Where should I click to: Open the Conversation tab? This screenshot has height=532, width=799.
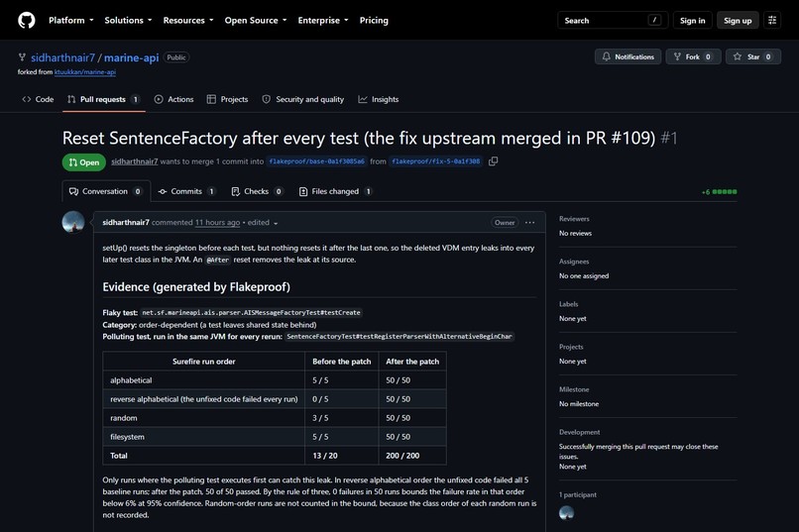pyautogui.click(x=106, y=191)
